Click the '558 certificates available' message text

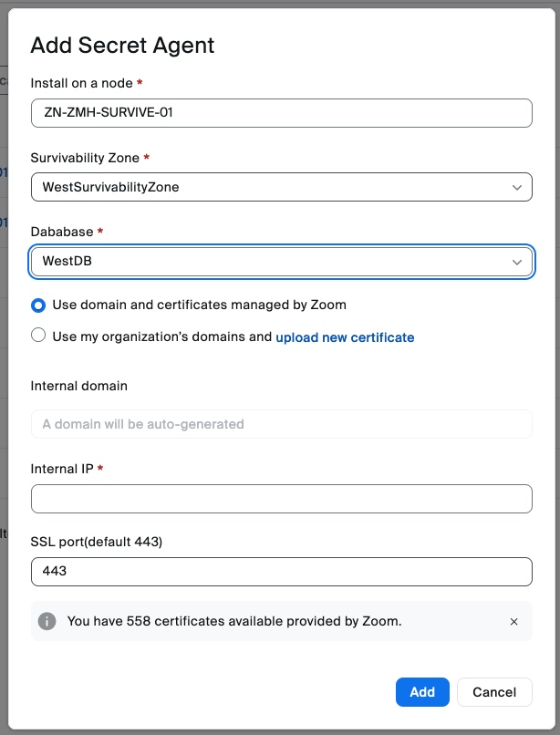click(x=234, y=621)
